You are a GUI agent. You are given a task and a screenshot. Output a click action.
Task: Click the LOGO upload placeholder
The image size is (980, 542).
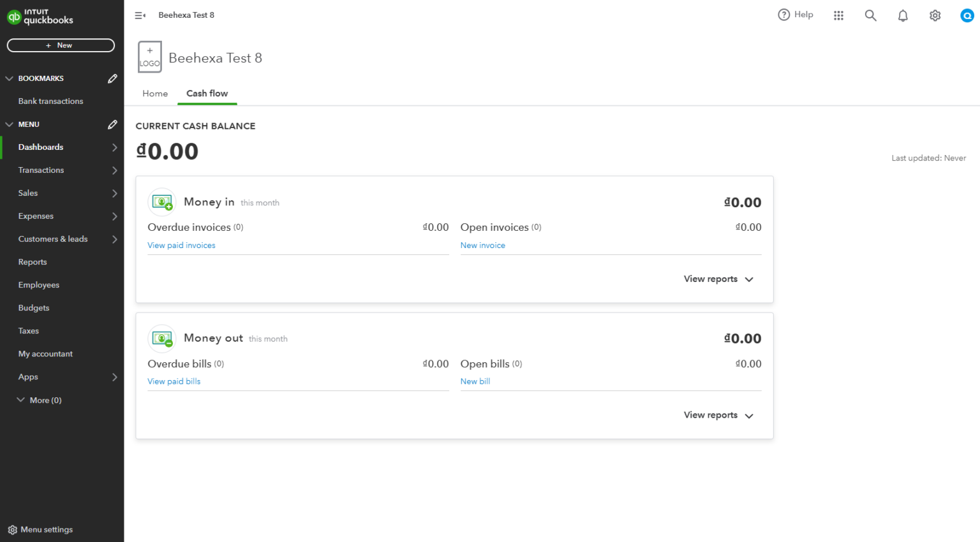click(149, 57)
